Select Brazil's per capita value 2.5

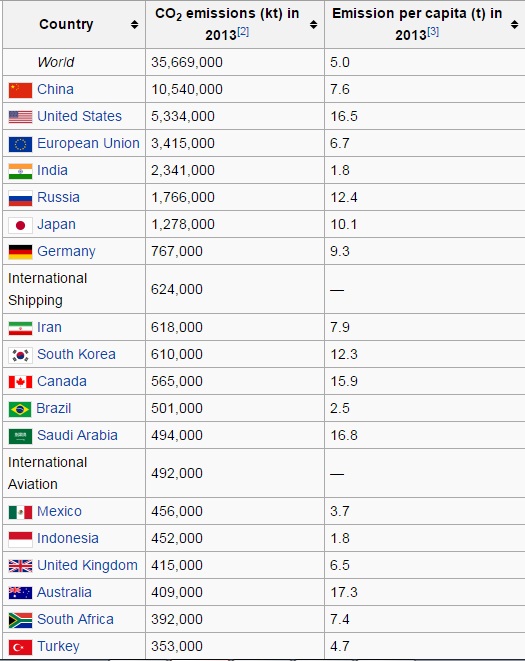pyautogui.click(x=340, y=408)
